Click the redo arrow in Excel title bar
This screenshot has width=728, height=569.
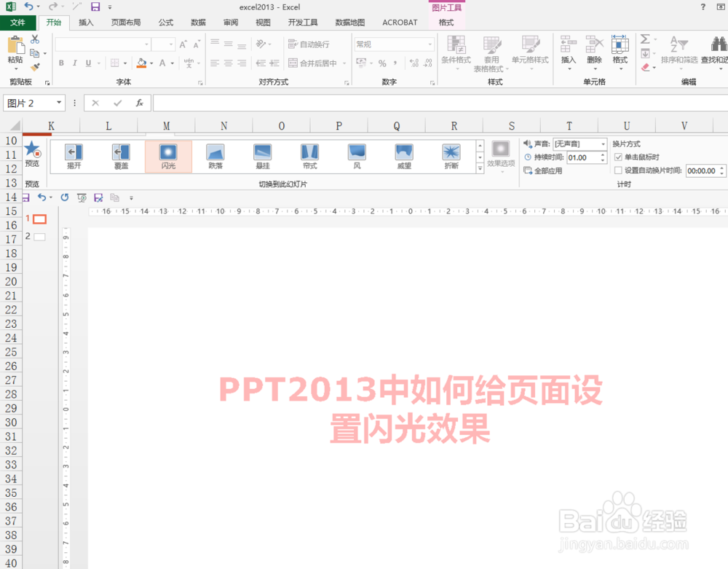point(53,7)
